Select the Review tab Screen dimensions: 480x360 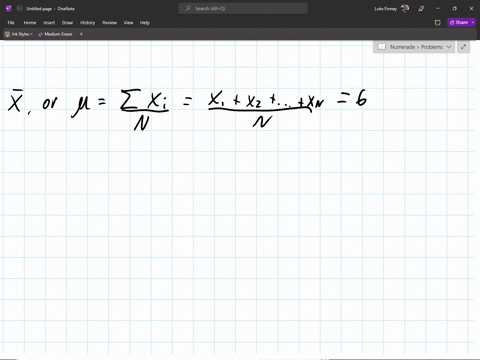coord(109,23)
